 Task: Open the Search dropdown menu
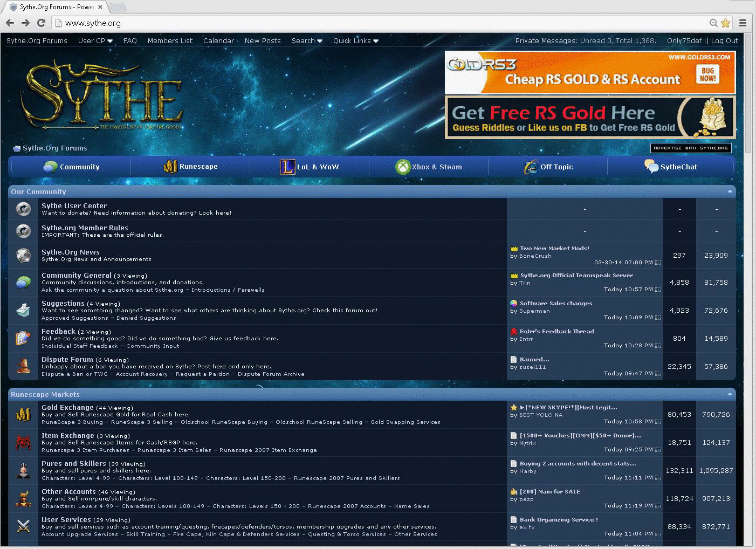click(307, 40)
